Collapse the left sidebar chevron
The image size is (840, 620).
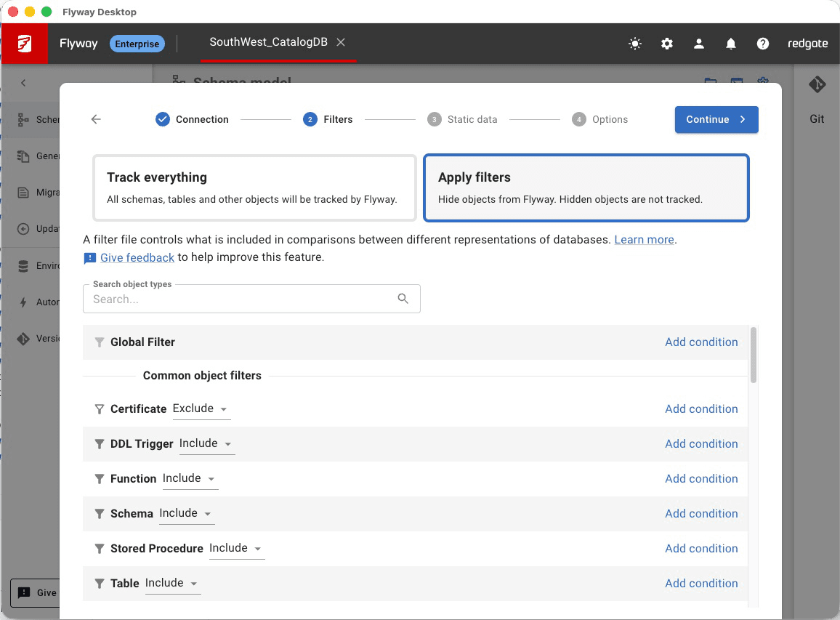pos(23,83)
